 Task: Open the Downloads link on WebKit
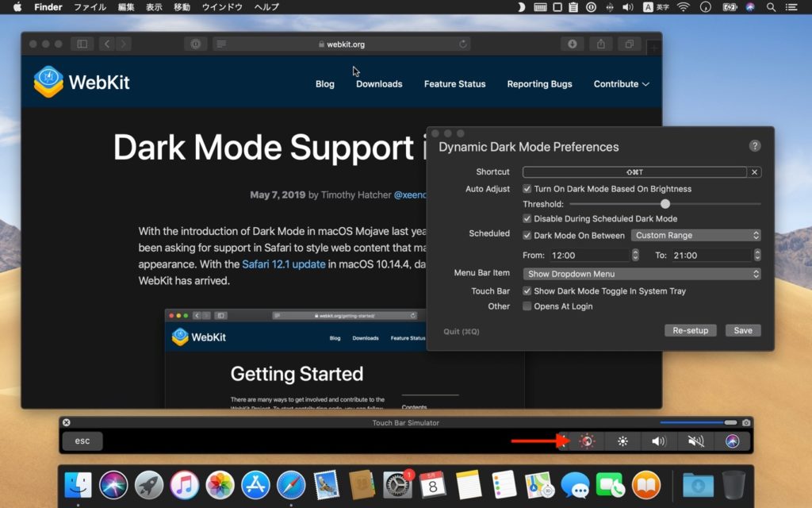pyautogui.click(x=379, y=84)
